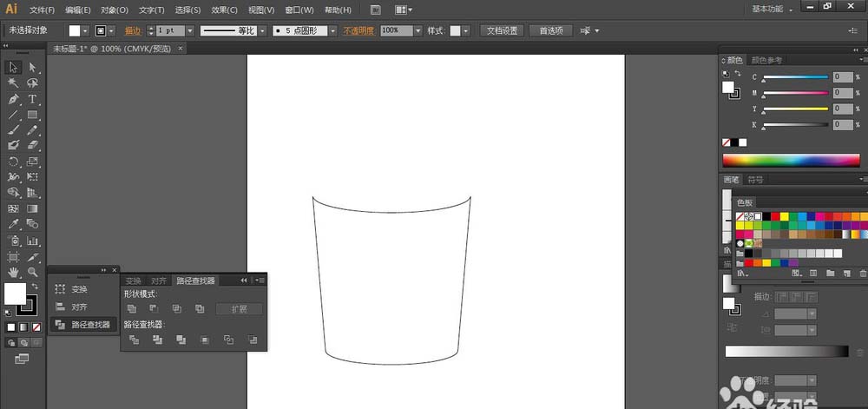Collapse the Pathfinder panel with double arrows
868x409 pixels.
click(x=244, y=280)
